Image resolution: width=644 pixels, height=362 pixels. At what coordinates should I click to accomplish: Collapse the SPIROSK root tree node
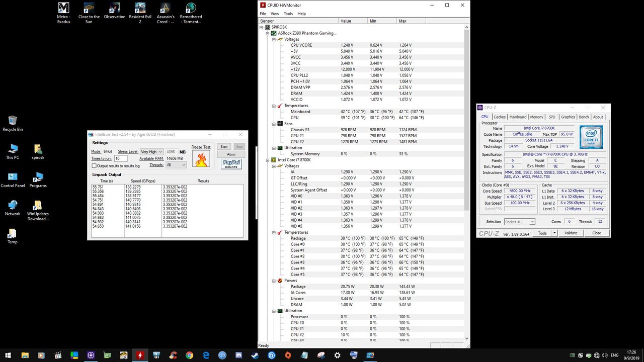click(x=262, y=27)
